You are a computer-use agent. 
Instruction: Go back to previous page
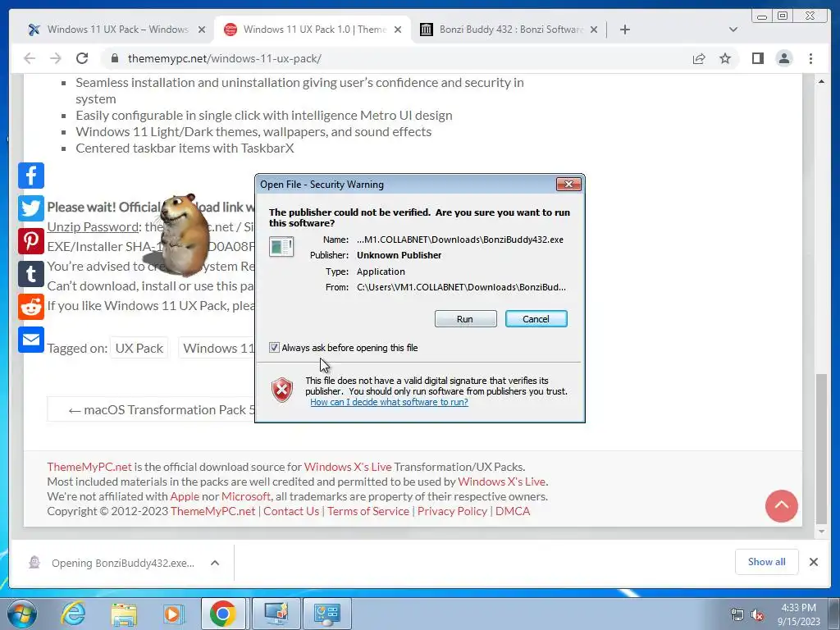(30, 58)
